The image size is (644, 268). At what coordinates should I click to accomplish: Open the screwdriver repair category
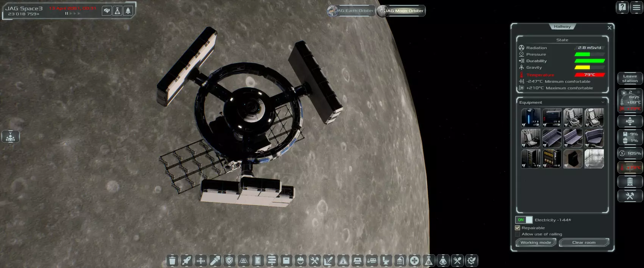[329, 260]
